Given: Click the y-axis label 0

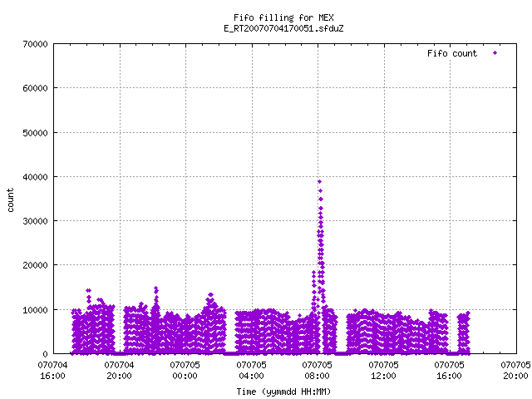Looking at the screenshot, I should 46,354.
